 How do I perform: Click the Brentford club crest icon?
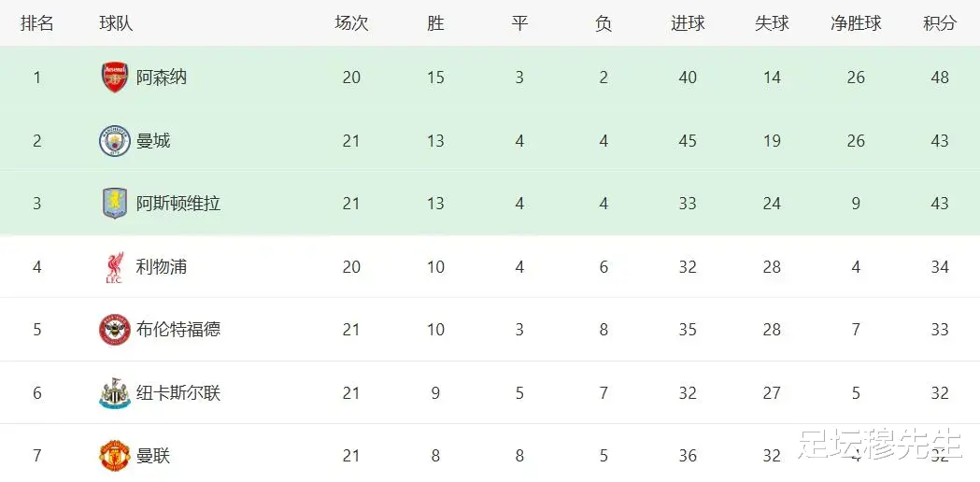[x=114, y=330]
